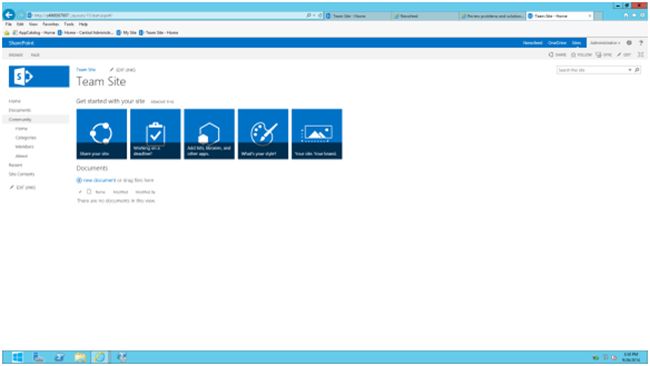Viewport: 650px width, 366px height.
Task: Switch to the BROWSE ribbon tab
Action: (16, 55)
